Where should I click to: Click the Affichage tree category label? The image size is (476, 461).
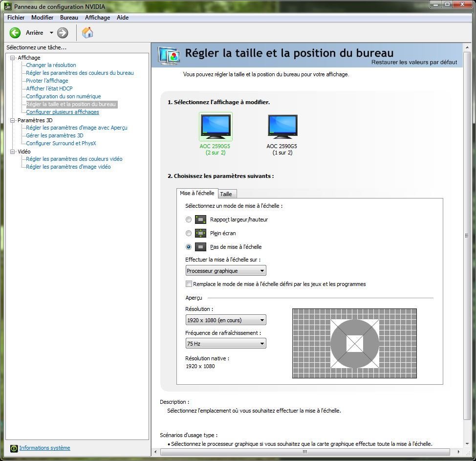pyautogui.click(x=29, y=58)
